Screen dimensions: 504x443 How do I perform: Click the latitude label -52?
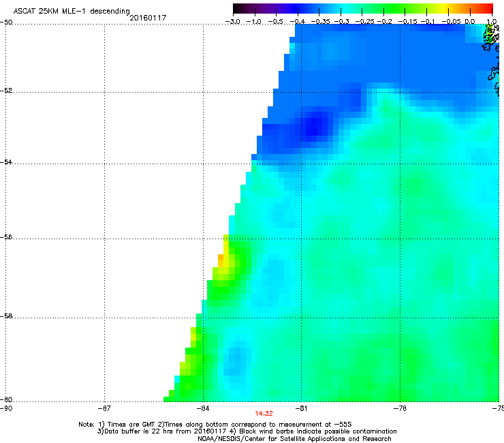(6, 91)
